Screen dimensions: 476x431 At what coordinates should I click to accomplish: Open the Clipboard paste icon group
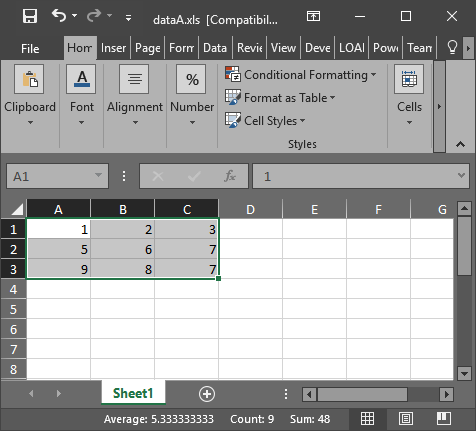(29, 79)
